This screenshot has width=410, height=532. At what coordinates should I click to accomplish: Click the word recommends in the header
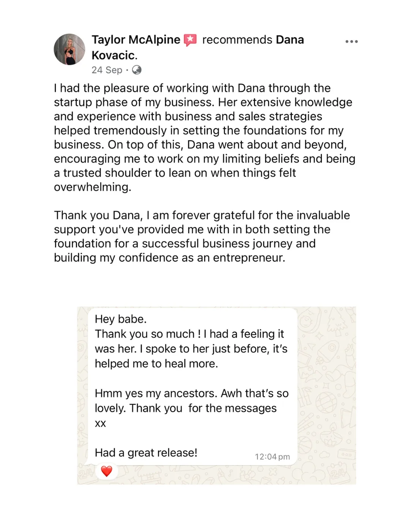[x=237, y=40]
